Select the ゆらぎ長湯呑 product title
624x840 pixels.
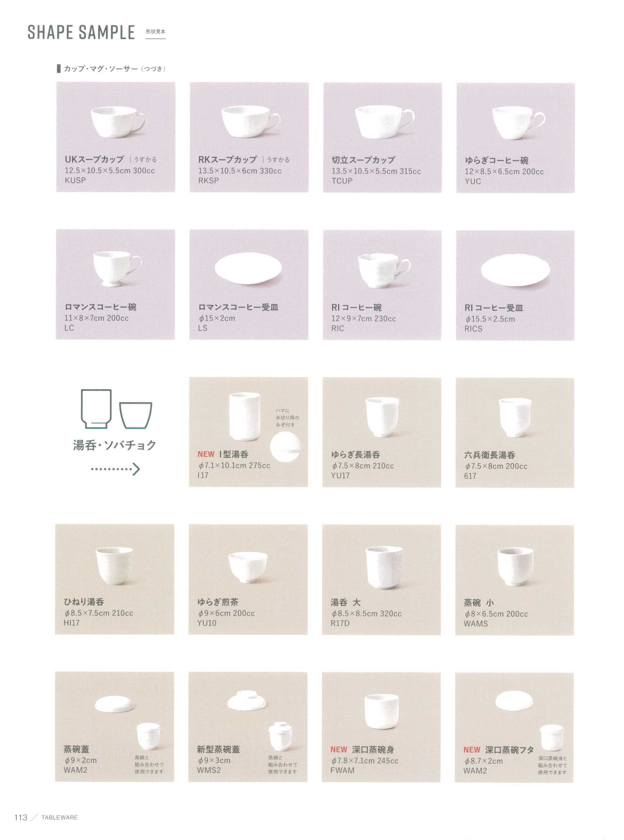355,455
